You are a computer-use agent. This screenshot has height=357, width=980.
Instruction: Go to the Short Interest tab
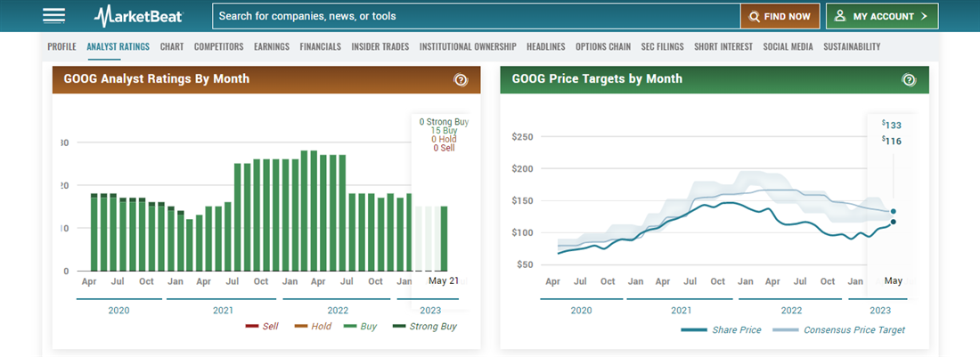click(x=723, y=46)
